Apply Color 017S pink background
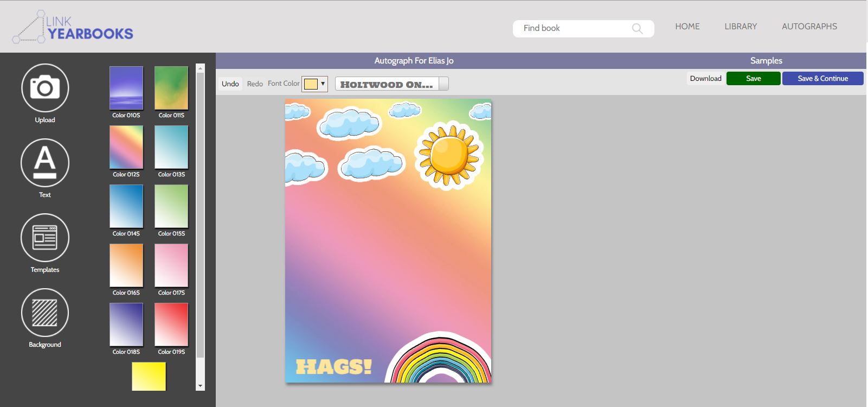Image resolution: width=868 pixels, height=407 pixels. point(171,265)
